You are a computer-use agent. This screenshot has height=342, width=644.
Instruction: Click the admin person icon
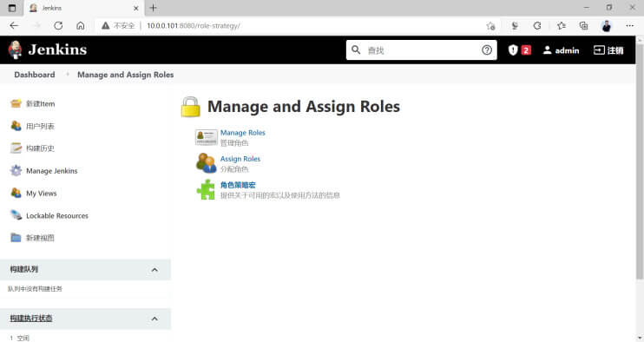[x=547, y=50]
